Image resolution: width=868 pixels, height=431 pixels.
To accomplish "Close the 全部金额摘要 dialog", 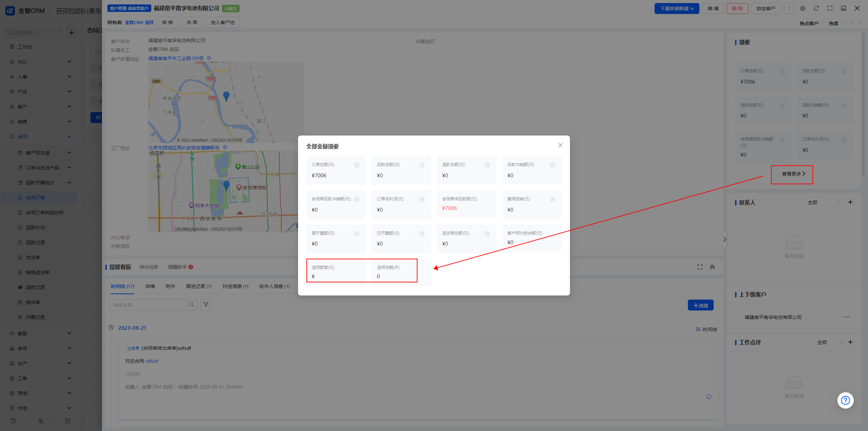I will pyautogui.click(x=560, y=145).
